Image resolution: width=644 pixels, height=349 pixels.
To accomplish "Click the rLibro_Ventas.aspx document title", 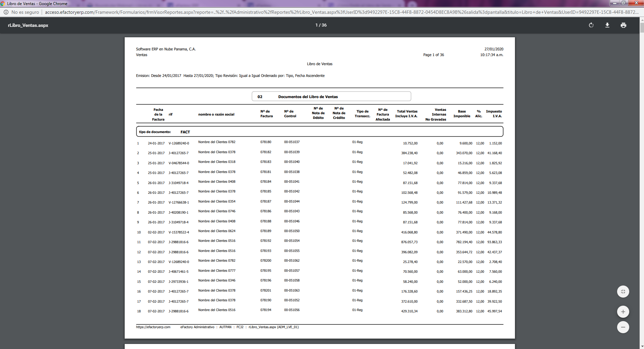I will click(28, 25).
